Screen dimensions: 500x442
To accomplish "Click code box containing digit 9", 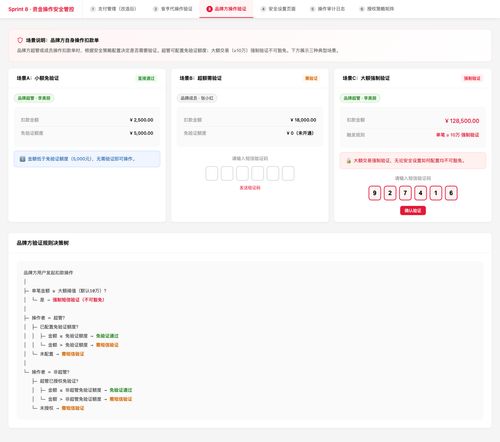I will pyautogui.click(x=375, y=193).
